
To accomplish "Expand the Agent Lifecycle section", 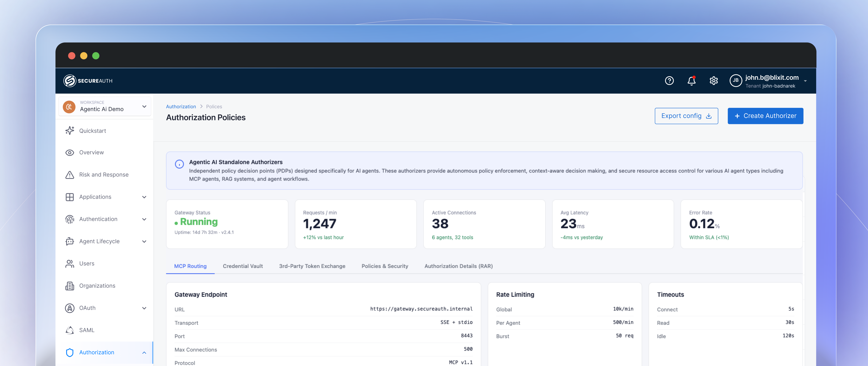I will coord(144,241).
